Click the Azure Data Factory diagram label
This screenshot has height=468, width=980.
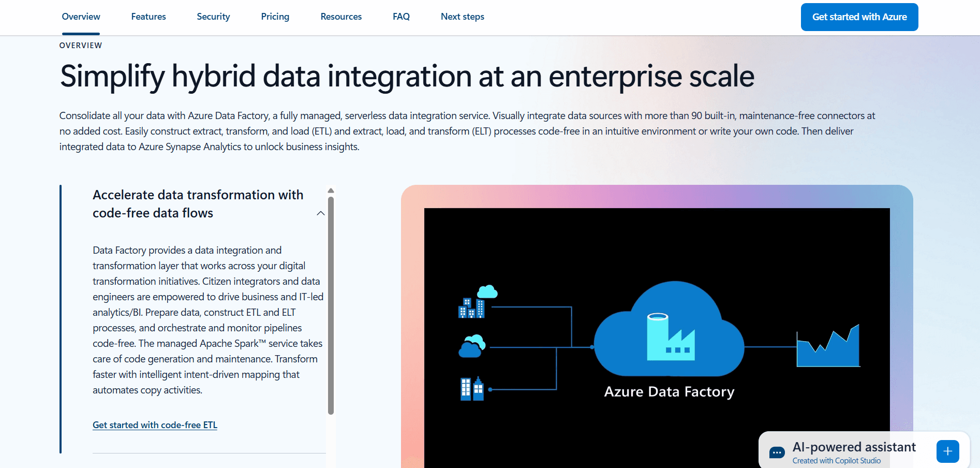[669, 392]
